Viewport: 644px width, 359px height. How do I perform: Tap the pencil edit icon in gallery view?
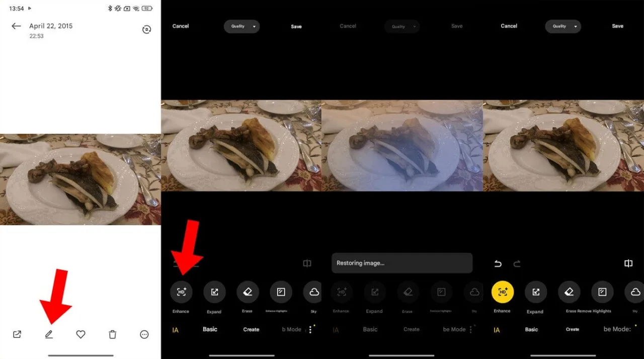(x=49, y=334)
